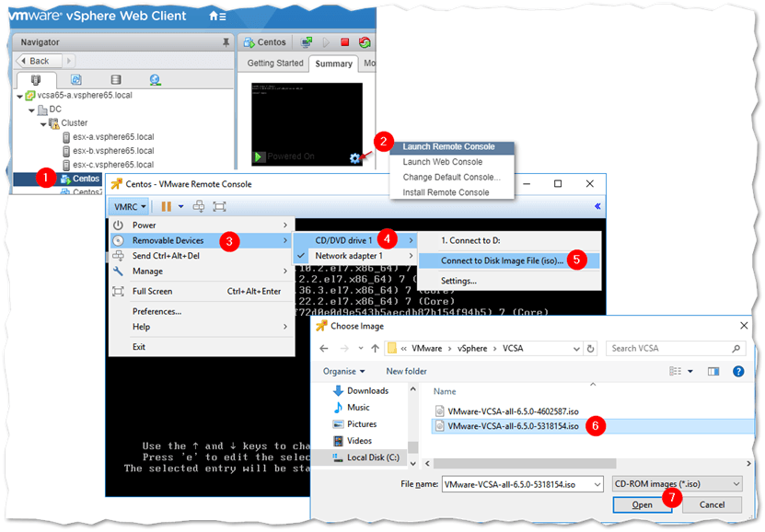The height and width of the screenshot is (532, 765).
Task: Expand the address bar path dropdown
Action: tap(576, 349)
